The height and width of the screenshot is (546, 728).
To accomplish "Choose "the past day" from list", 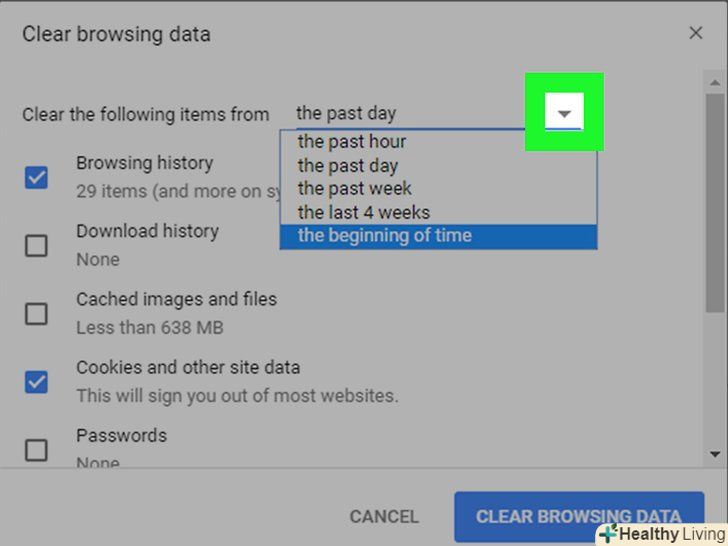I will tap(348, 166).
